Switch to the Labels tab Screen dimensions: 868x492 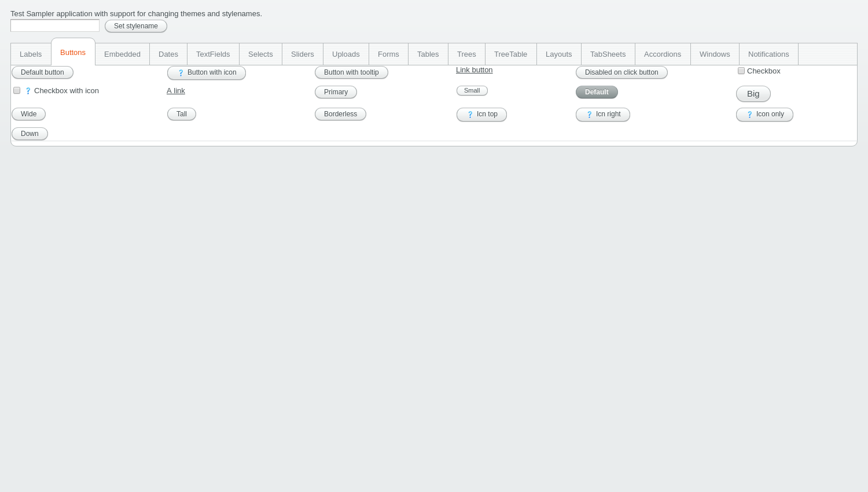coord(31,54)
